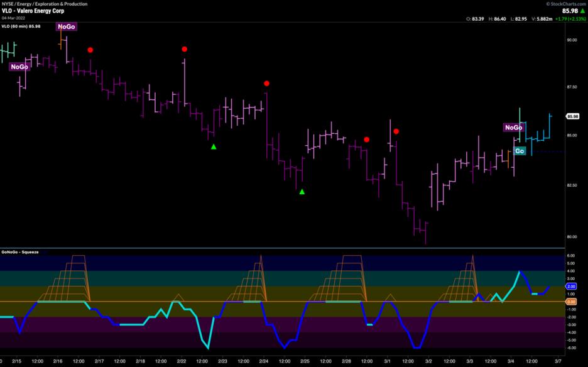Image resolution: width=588 pixels, height=367 pixels.
Task: Click the 2.00 oscillator value marker
Action: [x=572, y=287]
